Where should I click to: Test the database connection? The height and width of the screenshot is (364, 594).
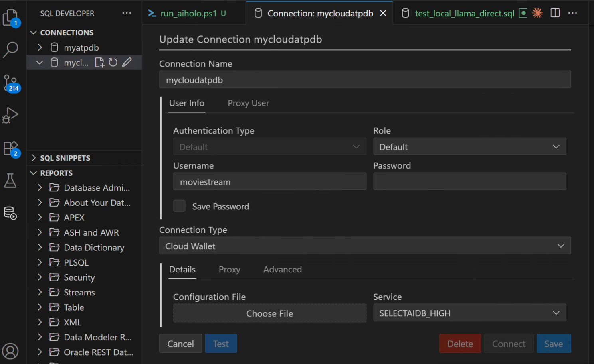[x=221, y=343]
